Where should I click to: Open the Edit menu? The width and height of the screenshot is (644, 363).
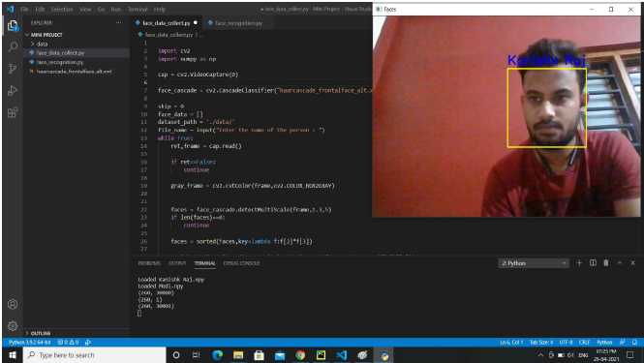tap(40, 9)
